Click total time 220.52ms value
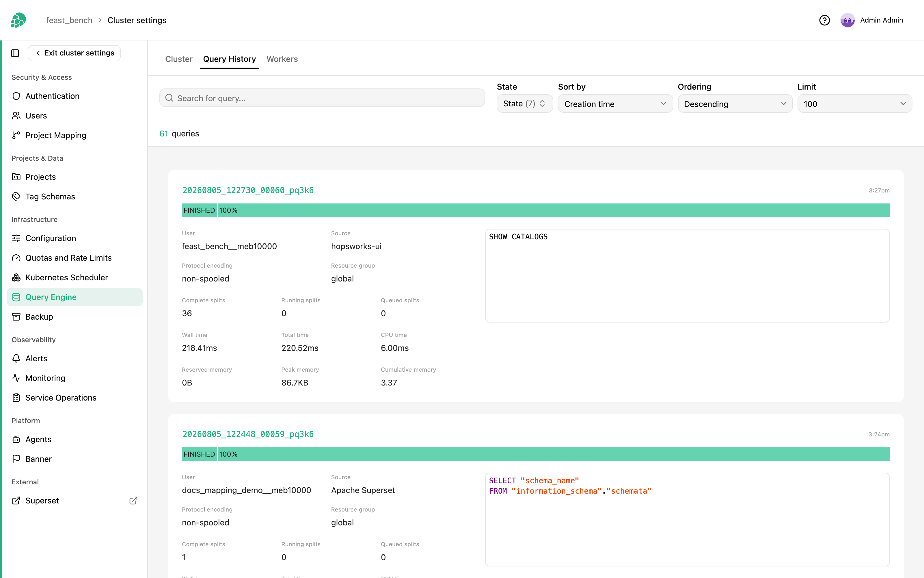924x578 pixels. coord(300,348)
